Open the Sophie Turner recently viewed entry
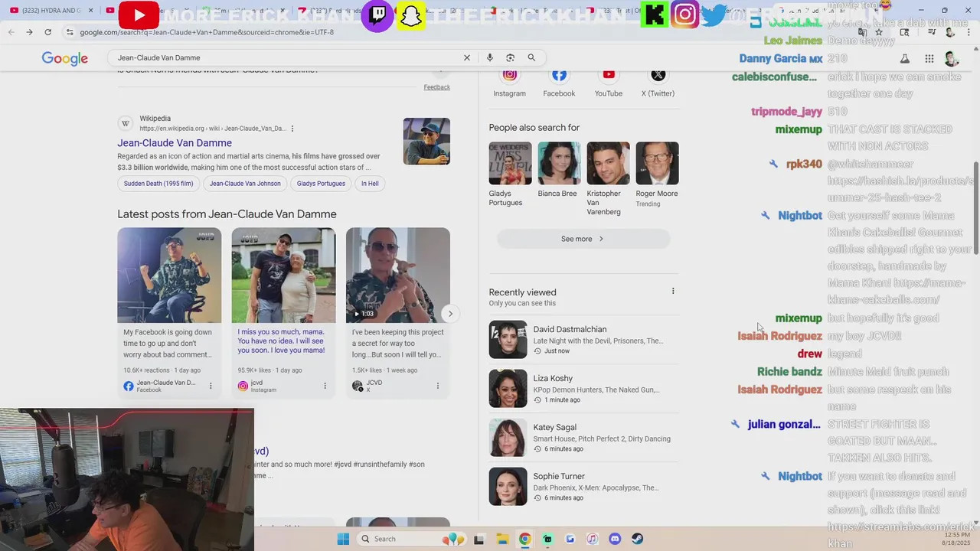The image size is (980, 551). click(583, 487)
